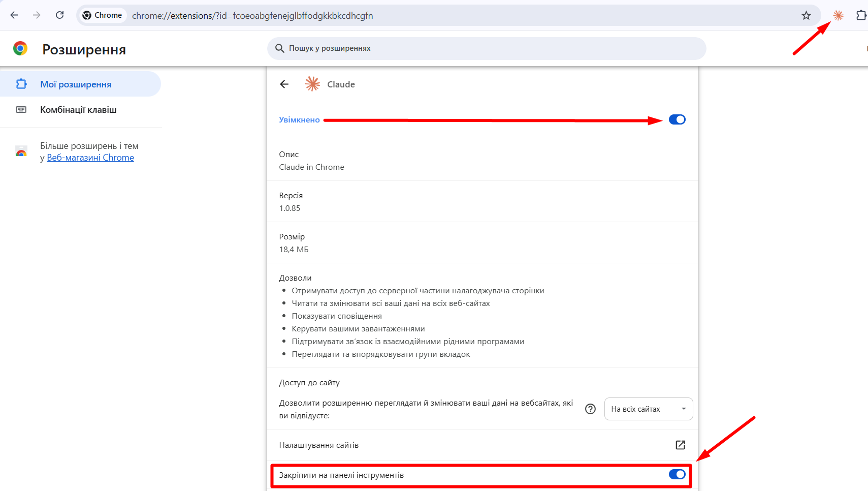
Task: Click the Доступ до сайту heading
Action: (x=309, y=383)
